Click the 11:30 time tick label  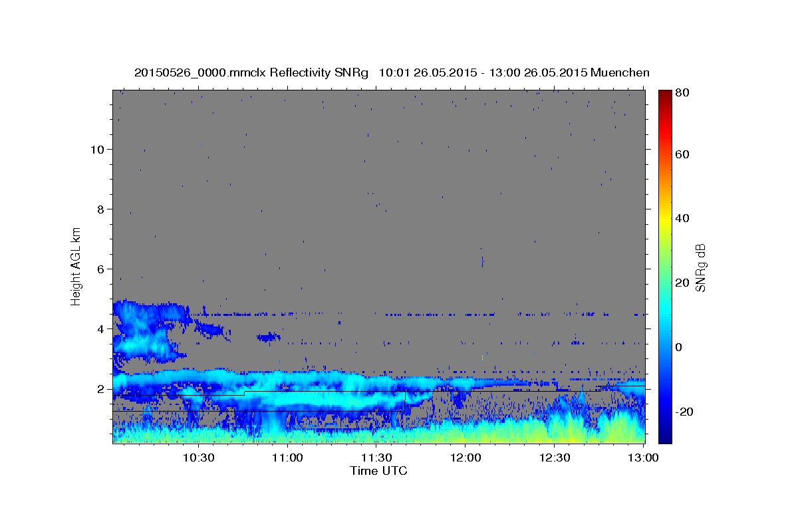[376, 458]
